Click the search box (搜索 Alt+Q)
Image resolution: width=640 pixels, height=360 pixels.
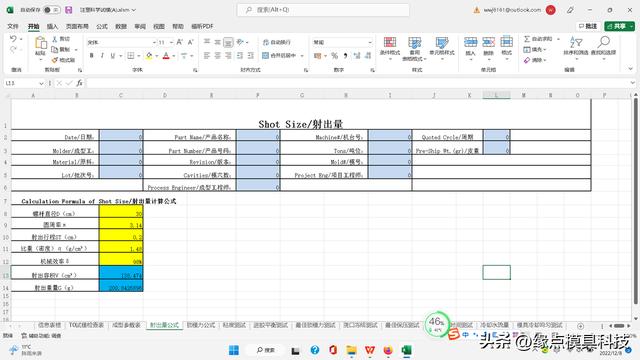click(x=323, y=10)
